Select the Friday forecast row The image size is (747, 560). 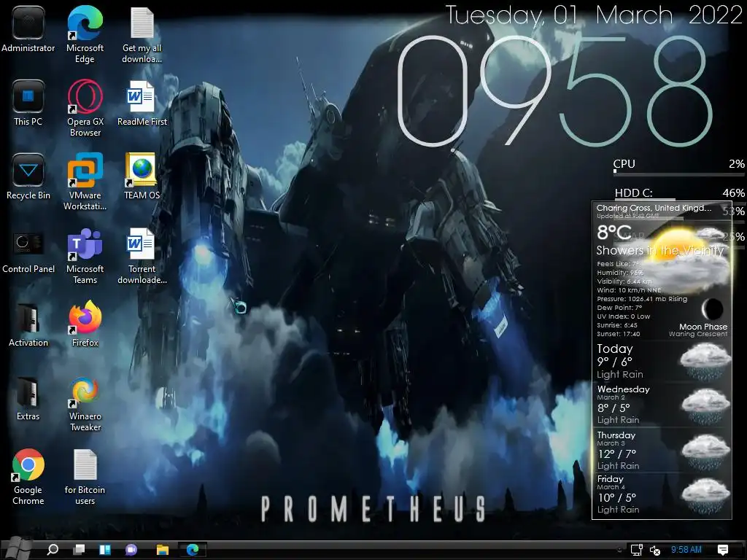(662, 494)
